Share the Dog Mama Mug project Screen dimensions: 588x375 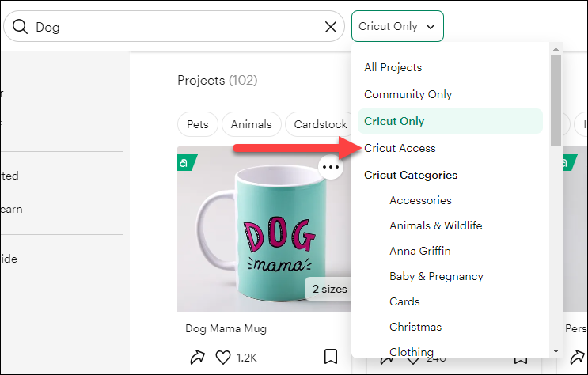click(x=197, y=357)
